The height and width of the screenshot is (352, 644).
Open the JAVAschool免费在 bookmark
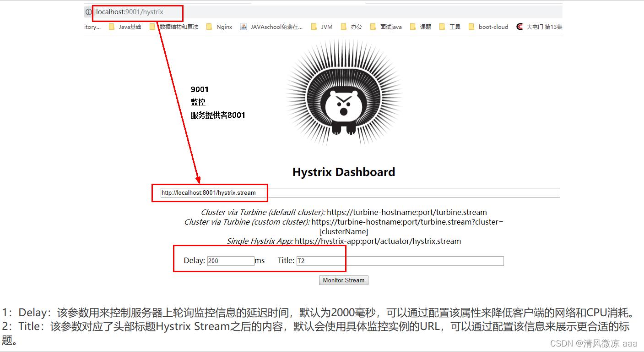click(x=271, y=27)
